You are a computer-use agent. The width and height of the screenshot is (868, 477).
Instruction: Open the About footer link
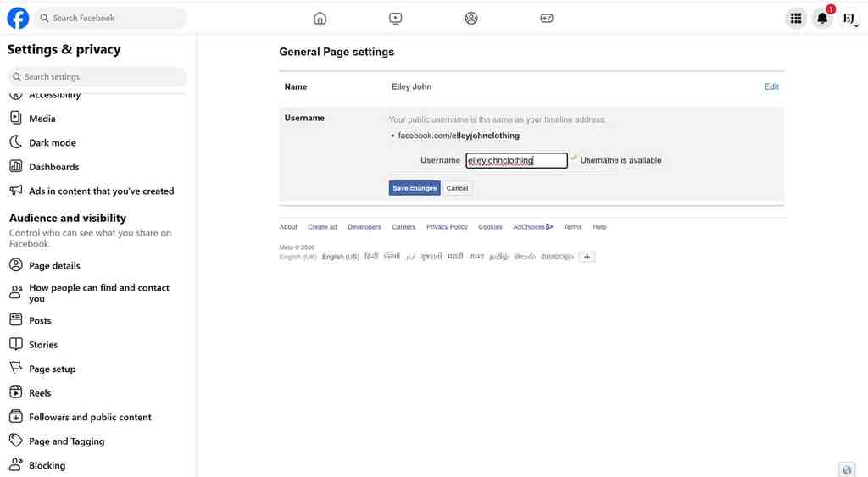(288, 227)
